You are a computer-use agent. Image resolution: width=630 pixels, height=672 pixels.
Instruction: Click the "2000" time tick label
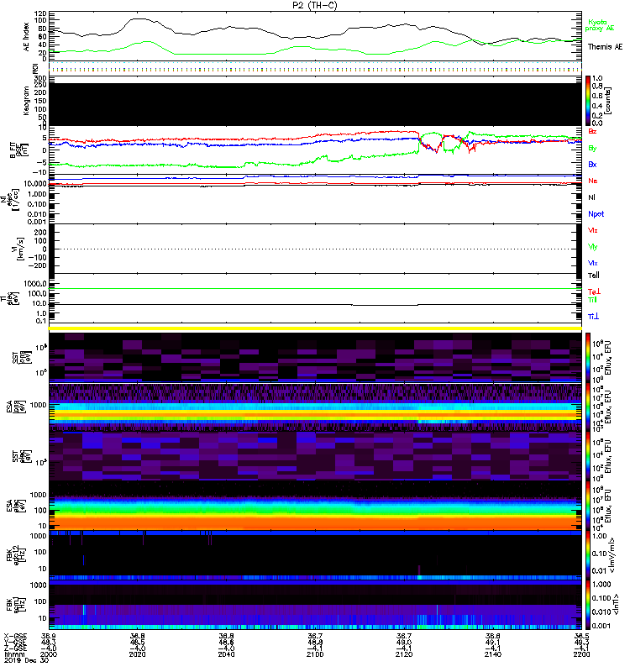click(x=49, y=654)
